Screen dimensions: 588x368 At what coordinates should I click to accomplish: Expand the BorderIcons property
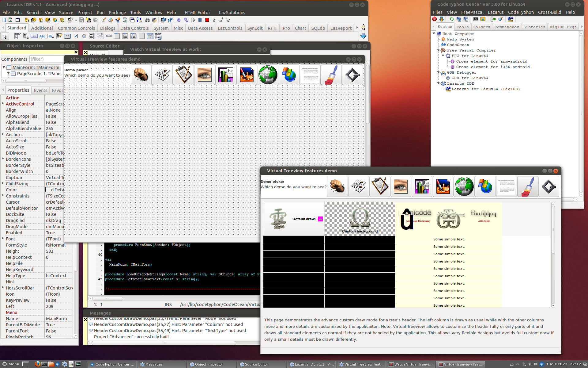(3, 159)
